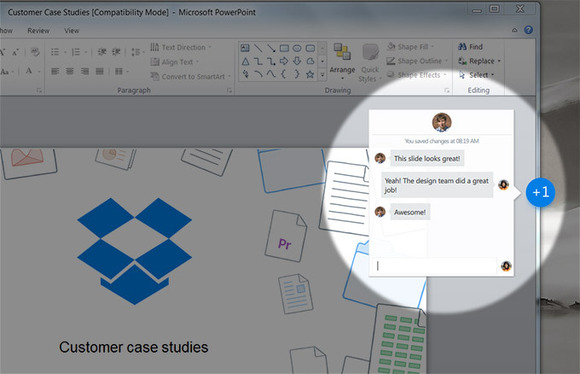Toggle center text alignment
Screen dimensions: 580x374
click(70, 71)
